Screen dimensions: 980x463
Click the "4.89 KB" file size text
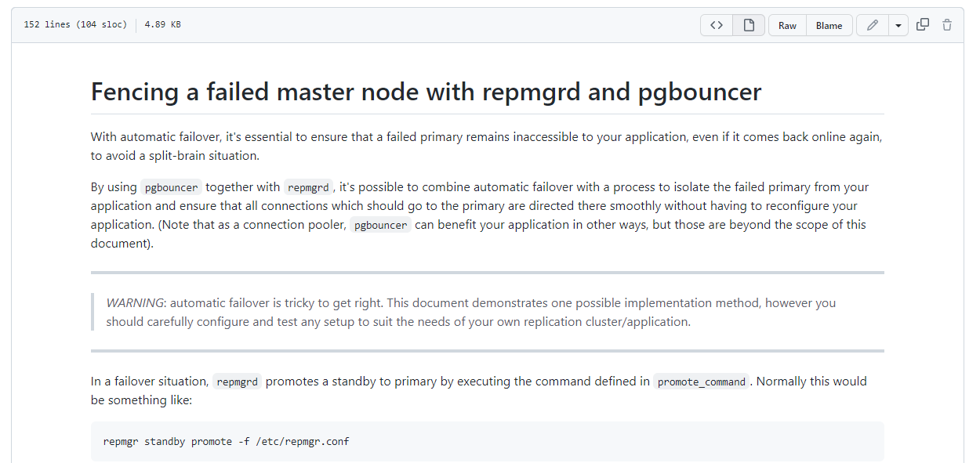(x=162, y=25)
